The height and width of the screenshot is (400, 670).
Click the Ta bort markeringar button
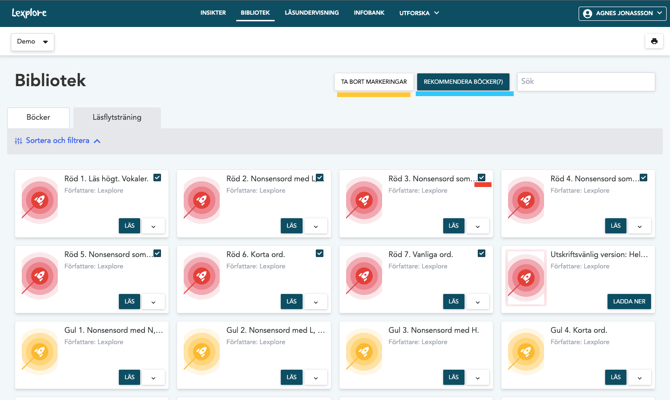click(x=374, y=82)
